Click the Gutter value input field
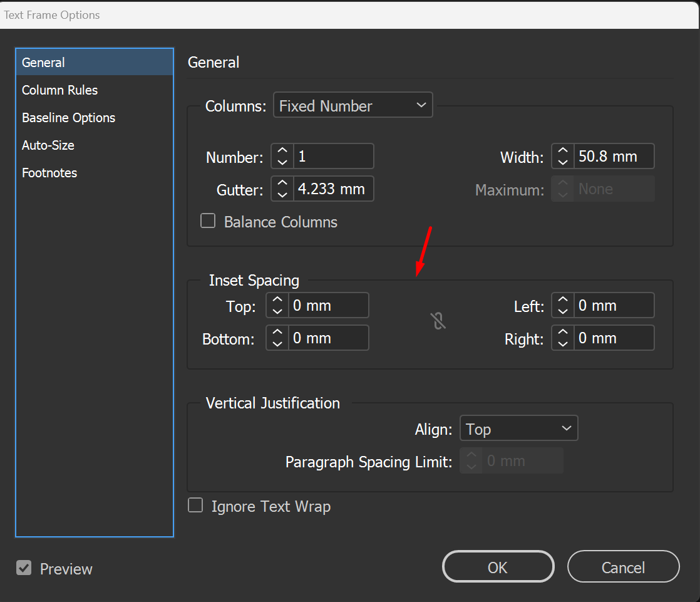Image resolution: width=700 pixels, height=602 pixels. tap(332, 189)
